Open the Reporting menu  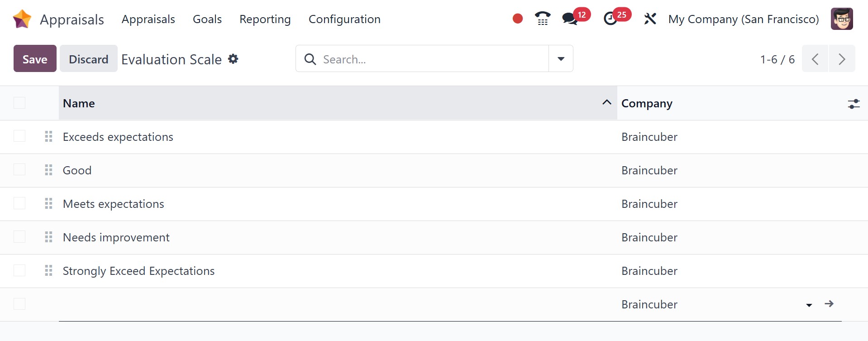pyautogui.click(x=265, y=19)
